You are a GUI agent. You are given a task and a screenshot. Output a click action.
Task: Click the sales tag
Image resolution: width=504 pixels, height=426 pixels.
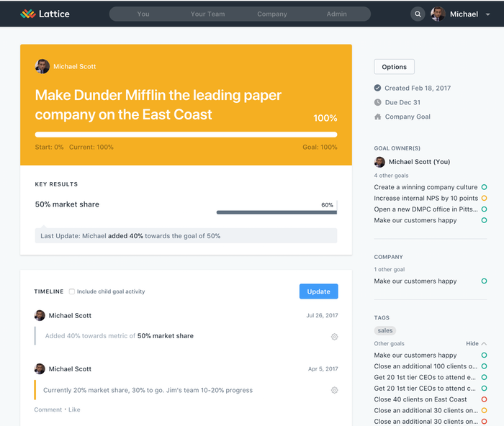(x=385, y=330)
